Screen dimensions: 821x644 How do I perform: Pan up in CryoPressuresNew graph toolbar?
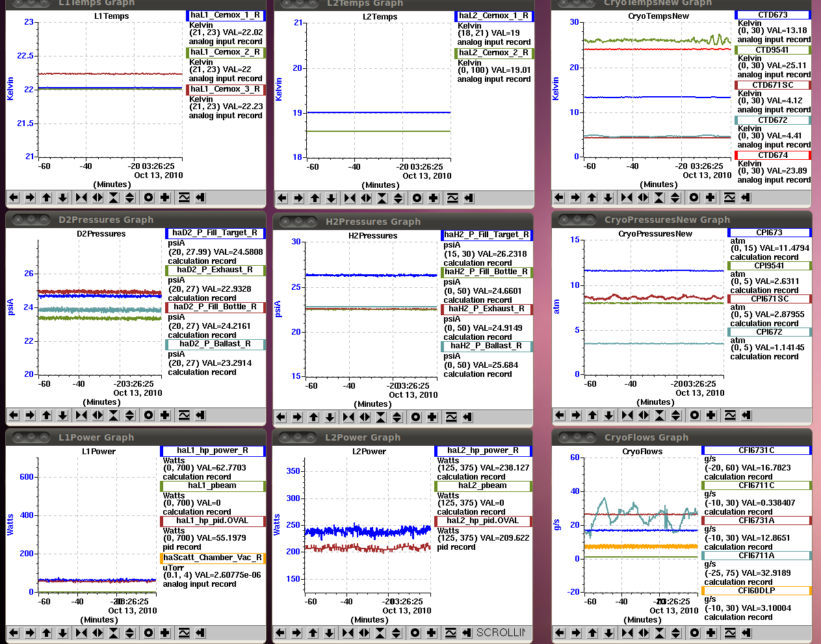click(x=592, y=415)
